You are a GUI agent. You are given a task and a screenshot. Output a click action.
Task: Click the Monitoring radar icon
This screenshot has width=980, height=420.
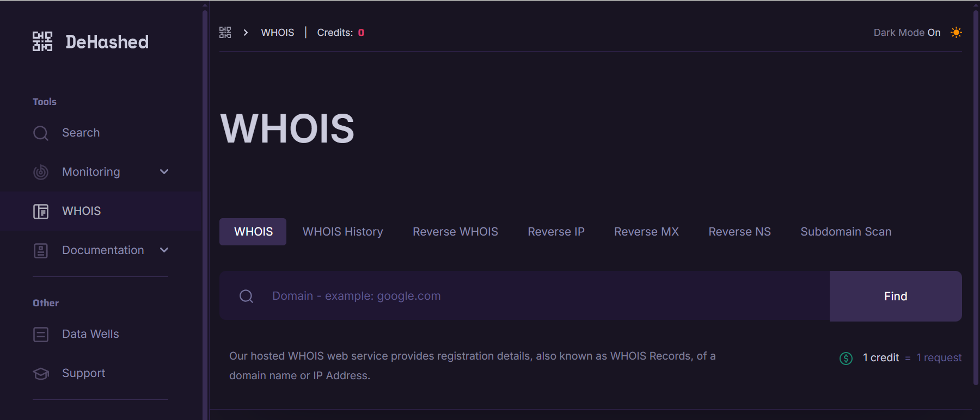pyautogui.click(x=41, y=172)
